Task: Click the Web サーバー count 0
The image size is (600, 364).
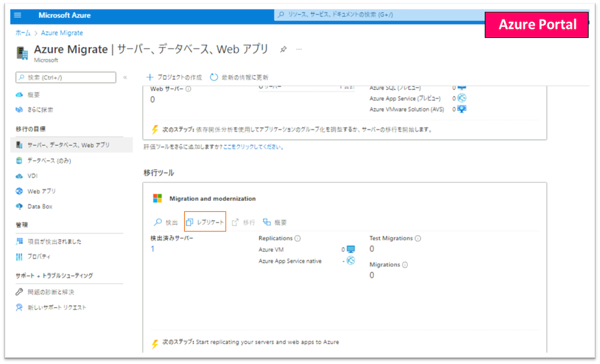Action: (x=152, y=100)
